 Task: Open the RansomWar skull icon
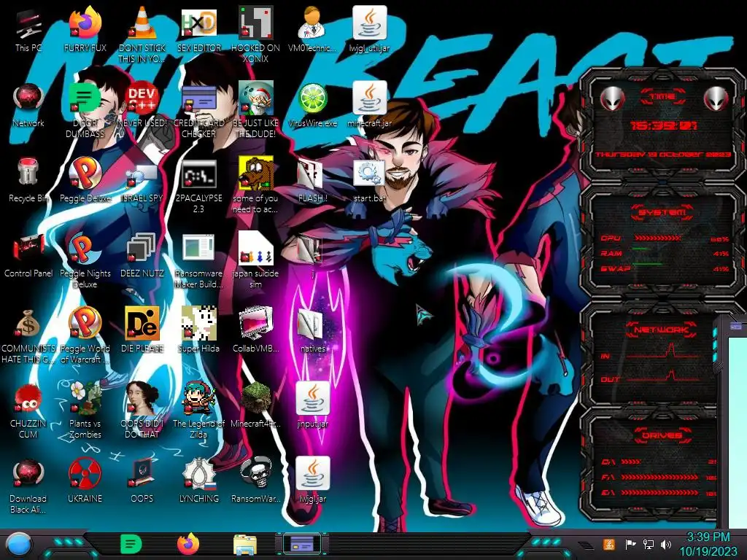coord(255,474)
